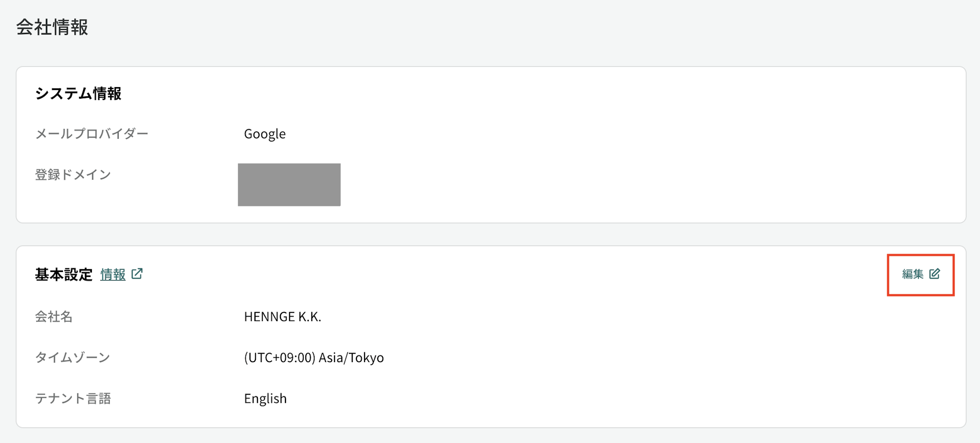Image resolution: width=980 pixels, height=443 pixels.
Task: Click the 登録ドメイン label
Action: [x=73, y=175]
